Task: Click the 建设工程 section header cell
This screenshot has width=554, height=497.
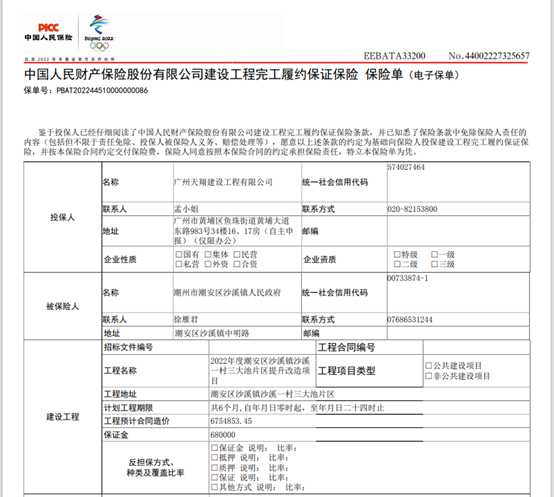Action: 63,417
